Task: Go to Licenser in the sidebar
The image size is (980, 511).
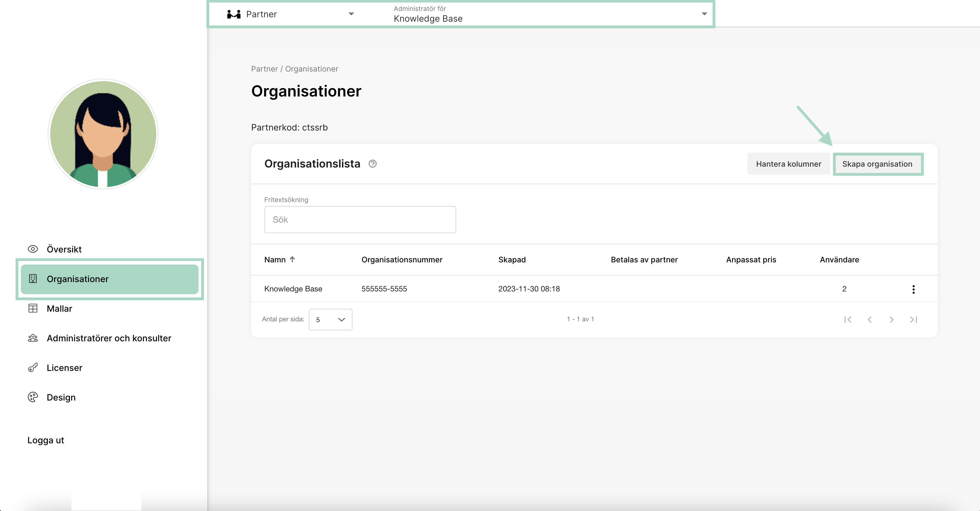Action: tap(110, 368)
